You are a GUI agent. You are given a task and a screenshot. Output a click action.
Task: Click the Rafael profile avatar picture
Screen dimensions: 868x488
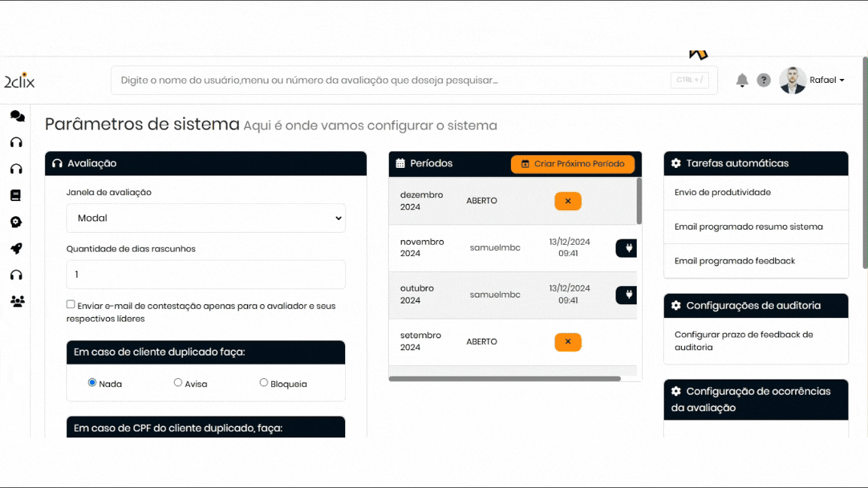point(793,81)
